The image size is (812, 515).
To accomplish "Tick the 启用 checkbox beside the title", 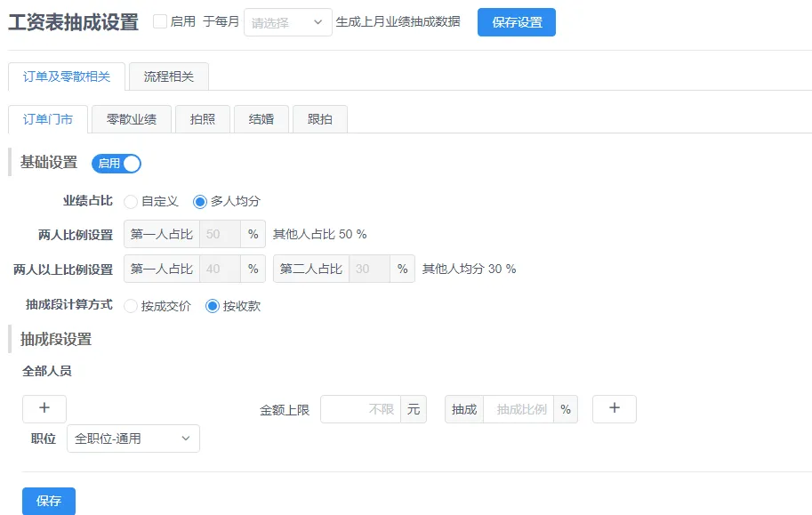I will click(x=160, y=22).
